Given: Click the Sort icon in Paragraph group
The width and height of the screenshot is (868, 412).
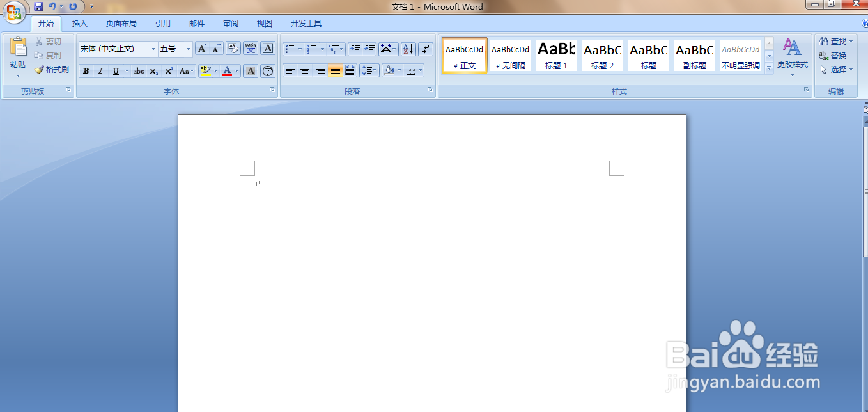Looking at the screenshot, I should [408, 49].
